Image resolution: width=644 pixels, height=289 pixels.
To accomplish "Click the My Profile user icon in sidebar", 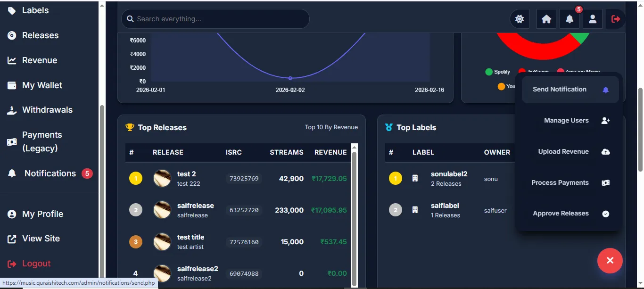I will pyautogui.click(x=12, y=214).
